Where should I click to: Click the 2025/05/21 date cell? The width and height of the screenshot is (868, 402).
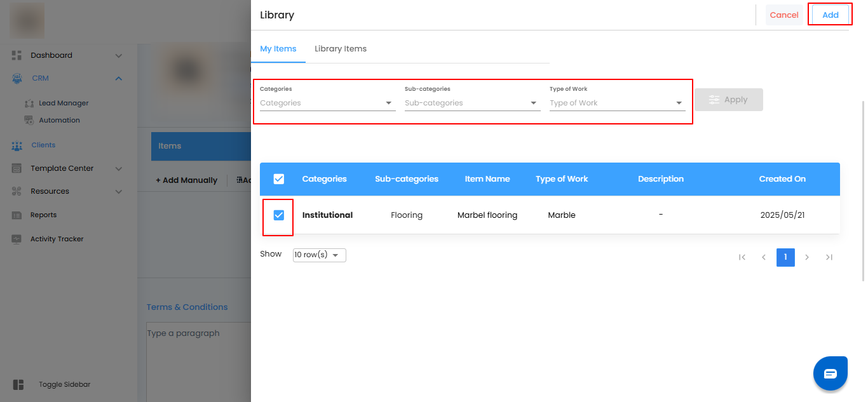point(782,215)
